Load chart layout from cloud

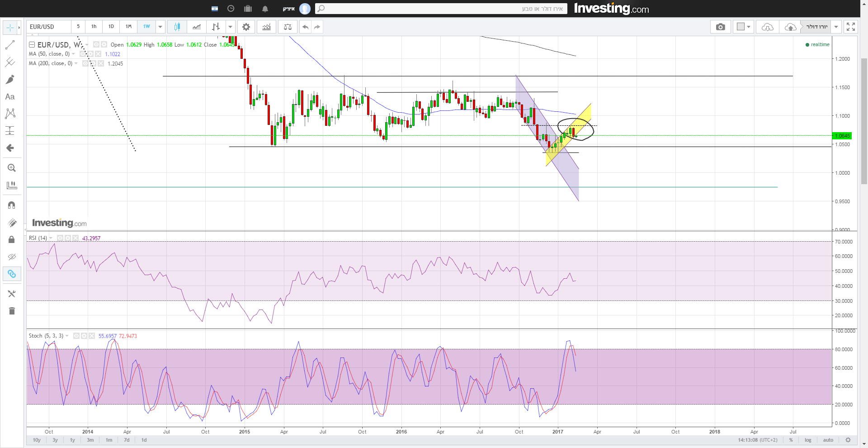(x=767, y=27)
